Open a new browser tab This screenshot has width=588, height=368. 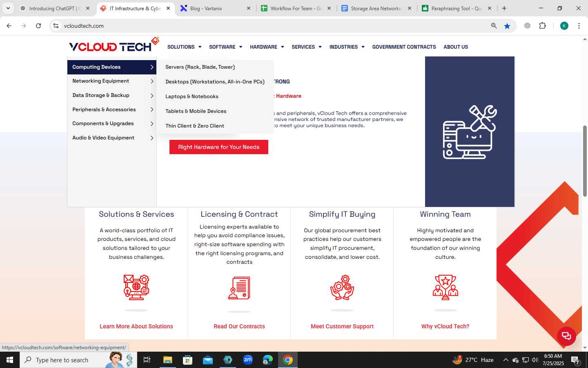point(504,8)
